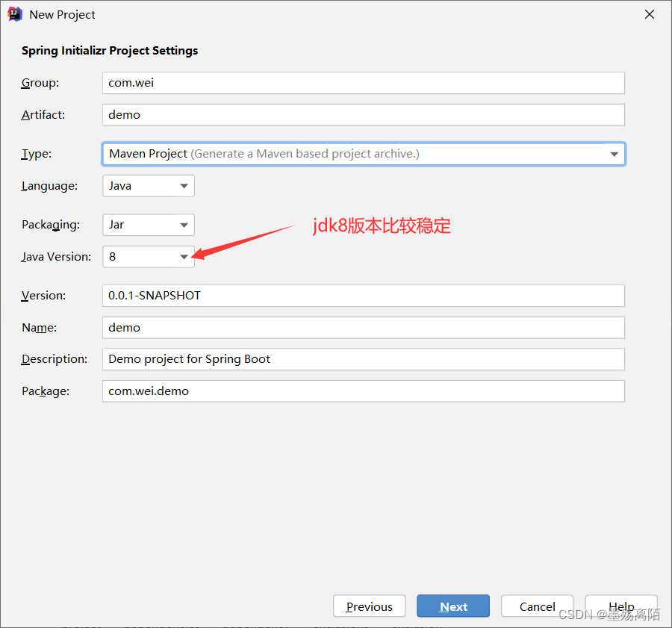The image size is (672, 628).
Task: Click the Package label
Action: tap(46, 391)
